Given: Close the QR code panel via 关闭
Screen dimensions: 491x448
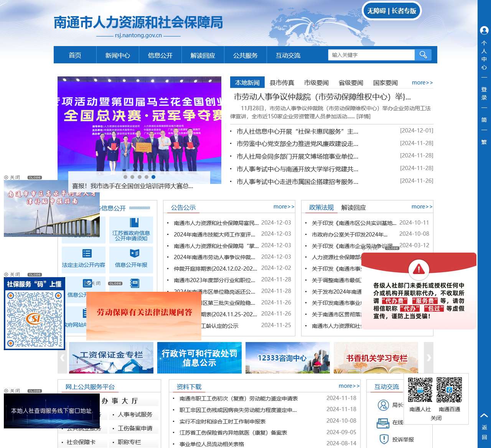Looking at the screenshot, I should tap(436, 418).
